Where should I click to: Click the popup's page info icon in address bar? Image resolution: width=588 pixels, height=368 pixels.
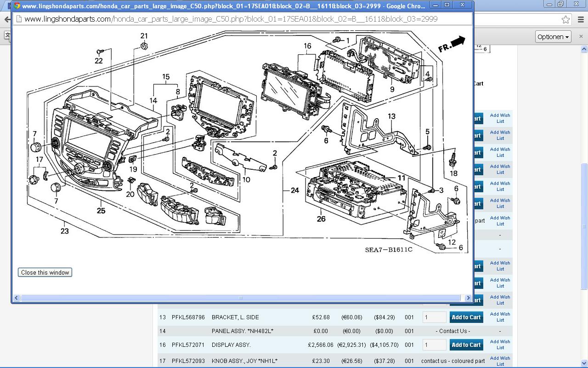[x=18, y=19]
